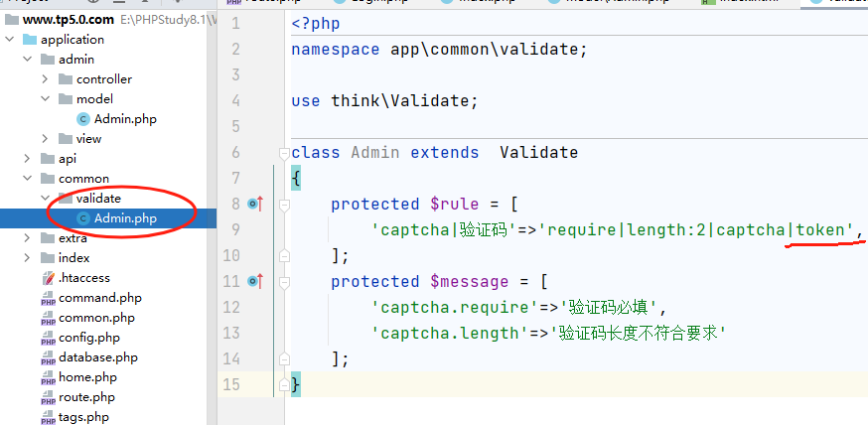Collapse the model folder

[x=46, y=99]
